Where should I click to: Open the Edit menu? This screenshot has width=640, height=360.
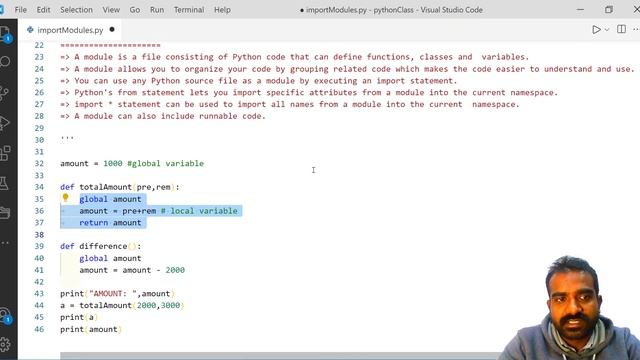[43, 9]
